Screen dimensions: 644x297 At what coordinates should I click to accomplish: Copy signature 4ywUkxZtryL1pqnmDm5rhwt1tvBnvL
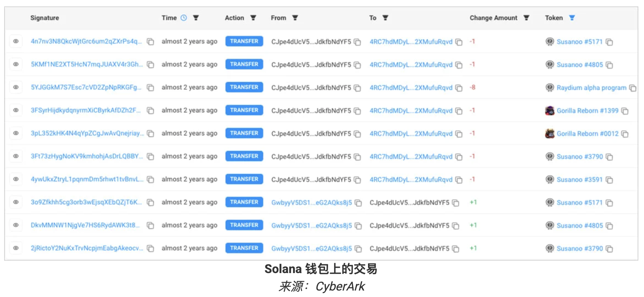[x=151, y=180]
